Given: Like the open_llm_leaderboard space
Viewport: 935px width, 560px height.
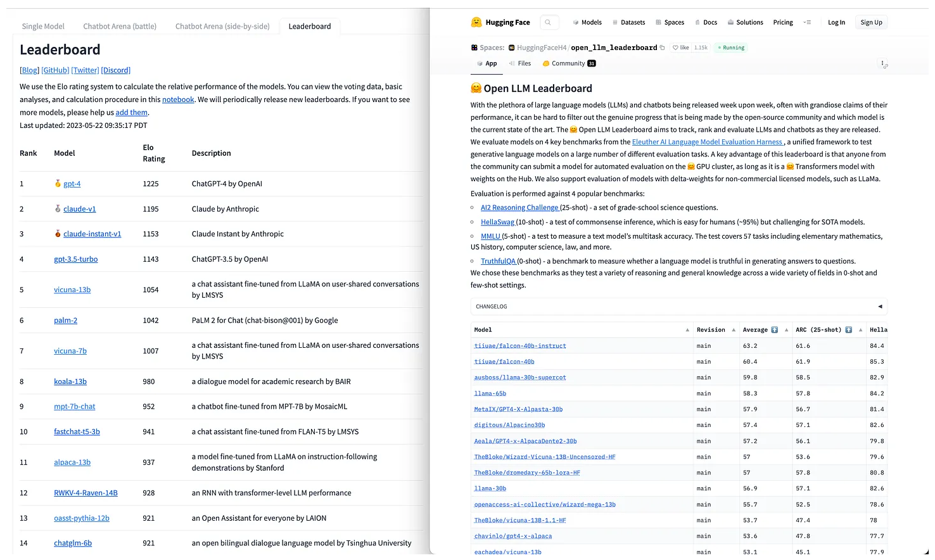Looking at the screenshot, I should coord(681,48).
